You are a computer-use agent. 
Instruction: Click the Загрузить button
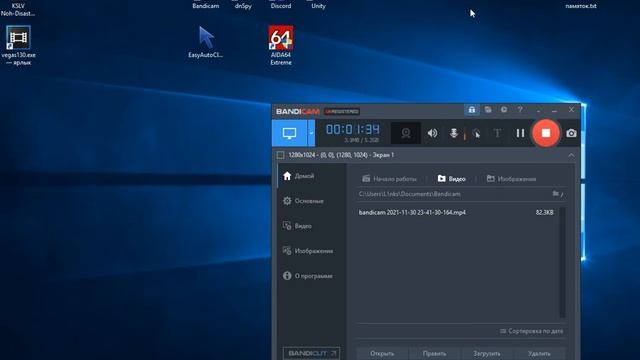click(x=487, y=353)
